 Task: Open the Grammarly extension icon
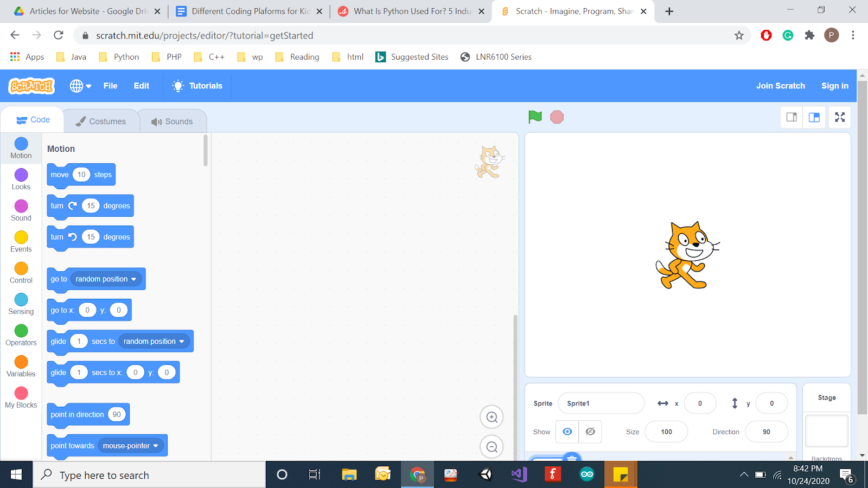(x=788, y=35)
